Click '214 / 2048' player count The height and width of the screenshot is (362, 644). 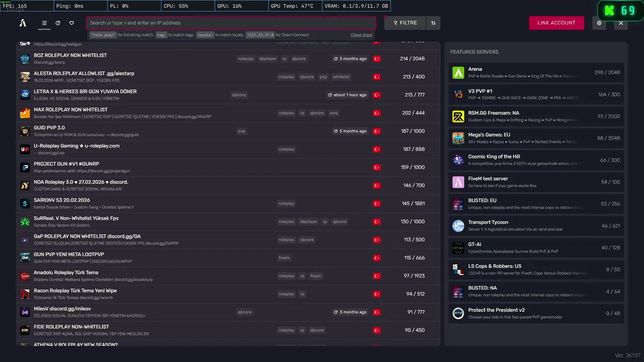point(412,59)
